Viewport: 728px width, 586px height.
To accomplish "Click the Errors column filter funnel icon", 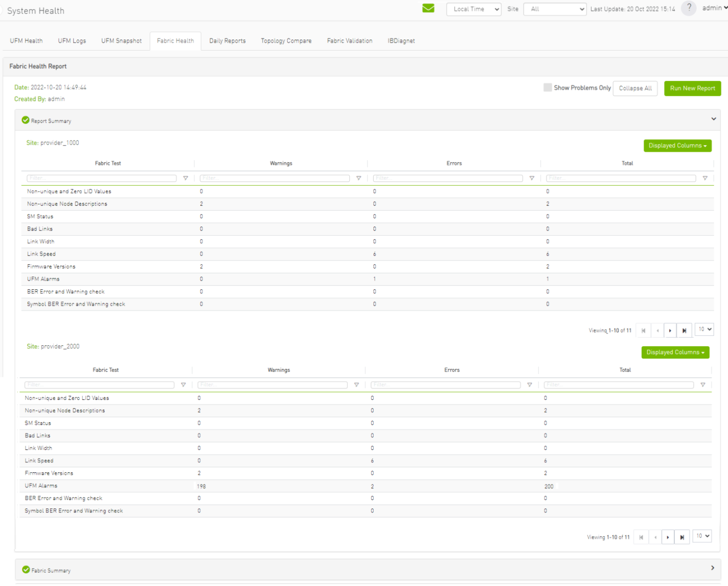I will point(532,178).
